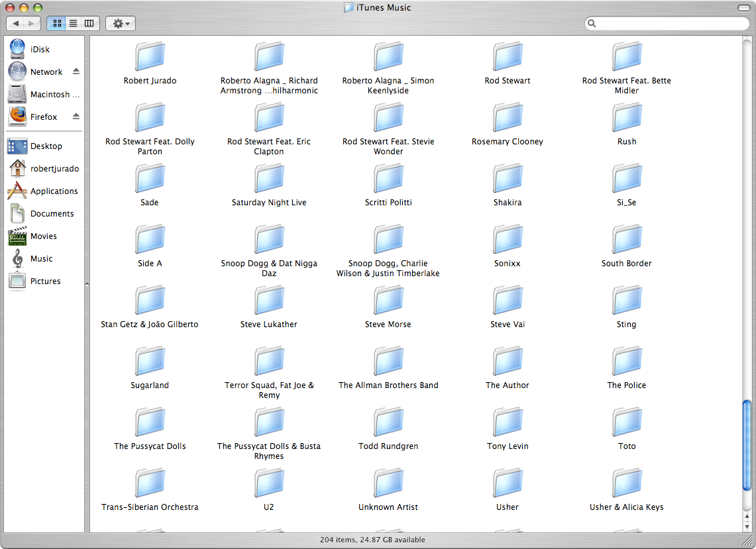The height and width of the screenshot is (549, 756).
Task: Click the Spotlight search field
Action: click(667, 23)
